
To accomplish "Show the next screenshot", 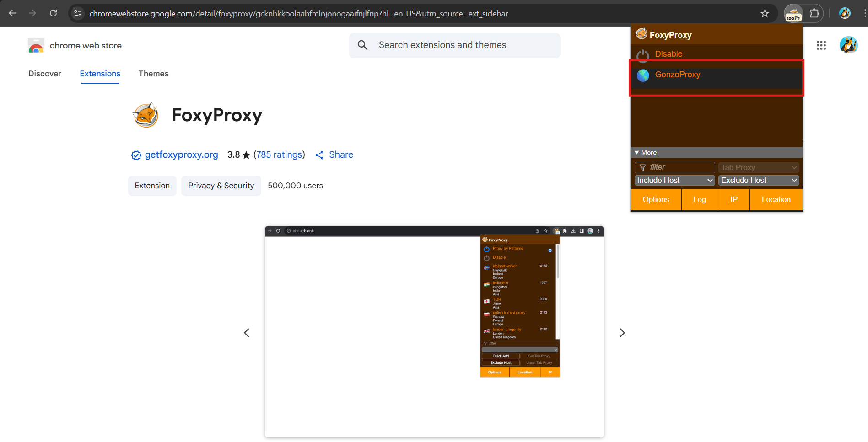I will (x=622, y=333).
